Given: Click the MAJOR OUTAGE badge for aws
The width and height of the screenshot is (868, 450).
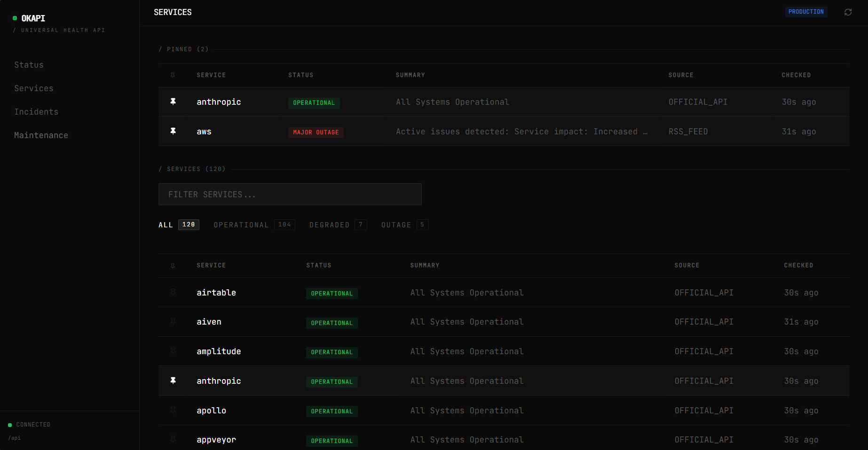Looking at the screenshot, I should [316, 132].
